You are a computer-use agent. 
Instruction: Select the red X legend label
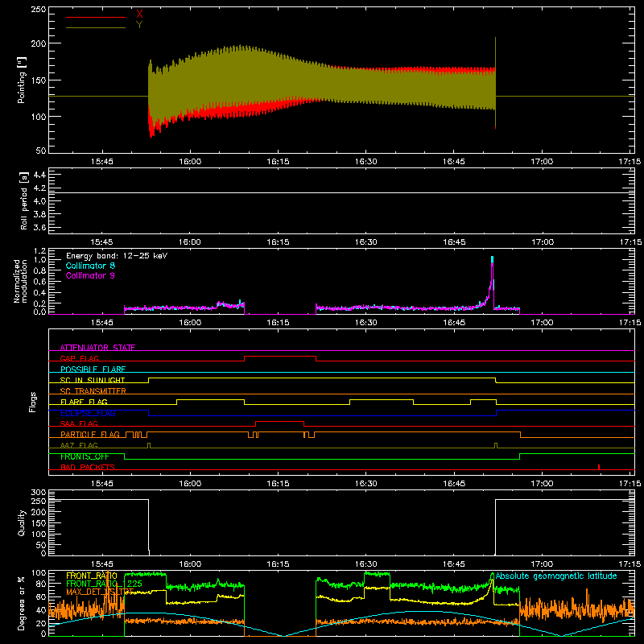139,14
